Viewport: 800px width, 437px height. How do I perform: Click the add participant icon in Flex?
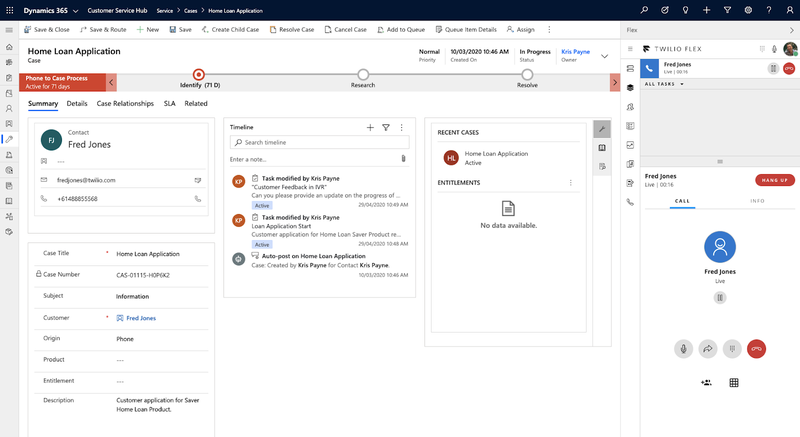(x=706, y=382)
